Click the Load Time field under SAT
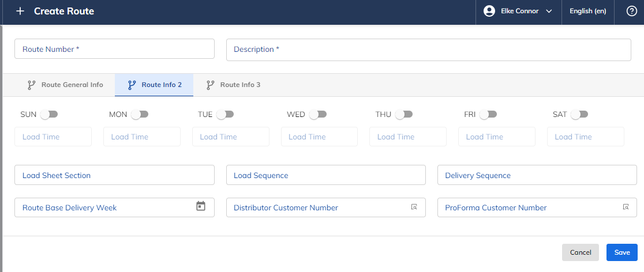 tap(586, 137)
